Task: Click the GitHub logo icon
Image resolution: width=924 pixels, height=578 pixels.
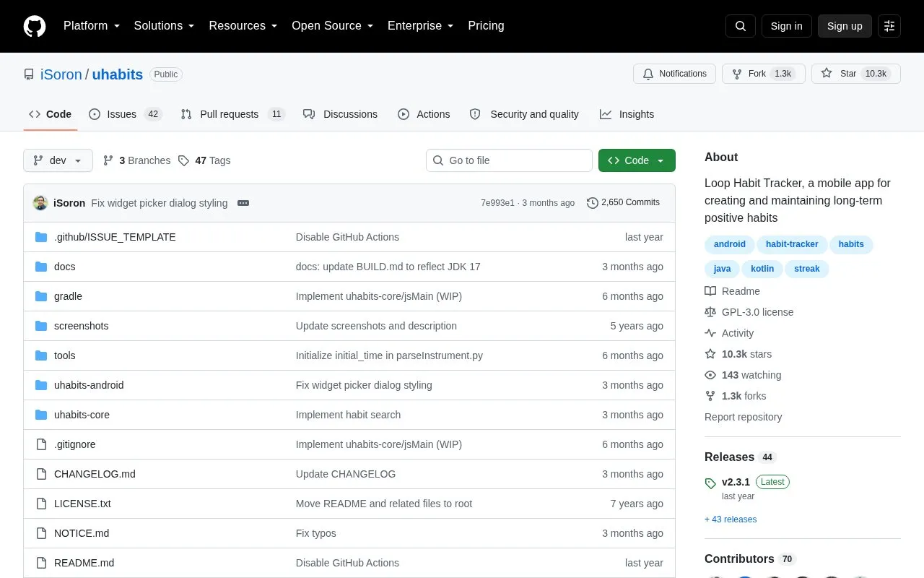Action: point(35,26)
